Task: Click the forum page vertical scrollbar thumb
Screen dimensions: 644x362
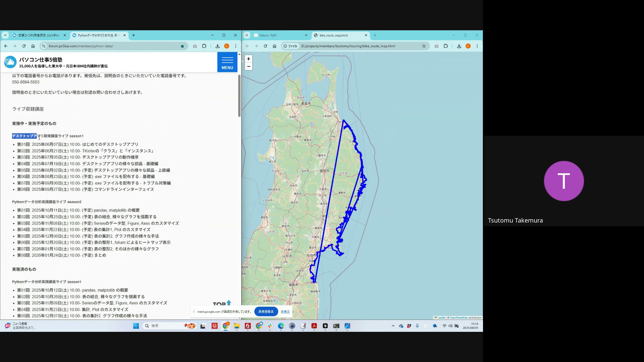Action: pos(239,96)
